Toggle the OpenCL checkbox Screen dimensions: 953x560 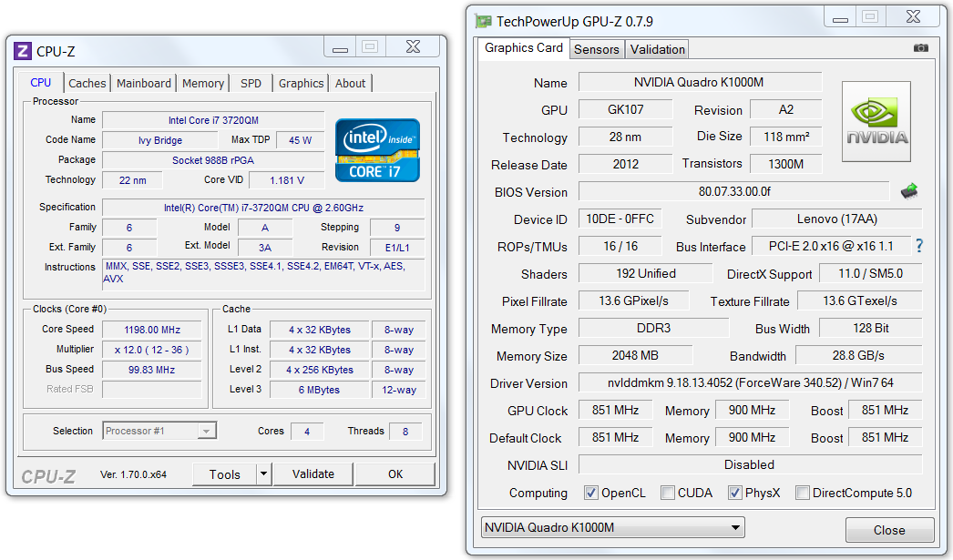tap(590, 493)
